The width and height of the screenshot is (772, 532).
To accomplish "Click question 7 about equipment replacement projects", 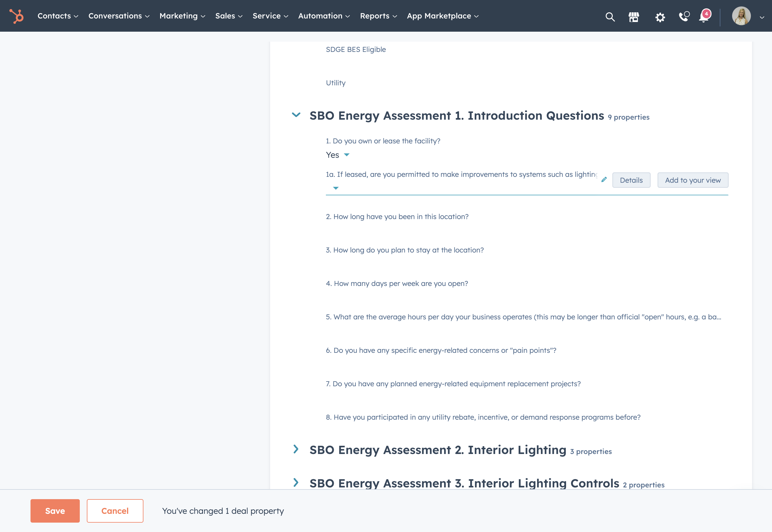I will pos(453,384).
